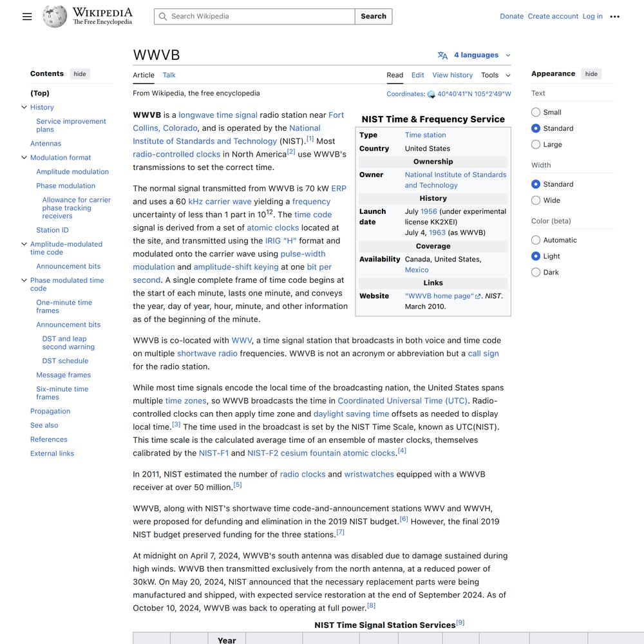Go to Six-minute time frames section
Screen dimensions: 644x644
coord(62,393)
